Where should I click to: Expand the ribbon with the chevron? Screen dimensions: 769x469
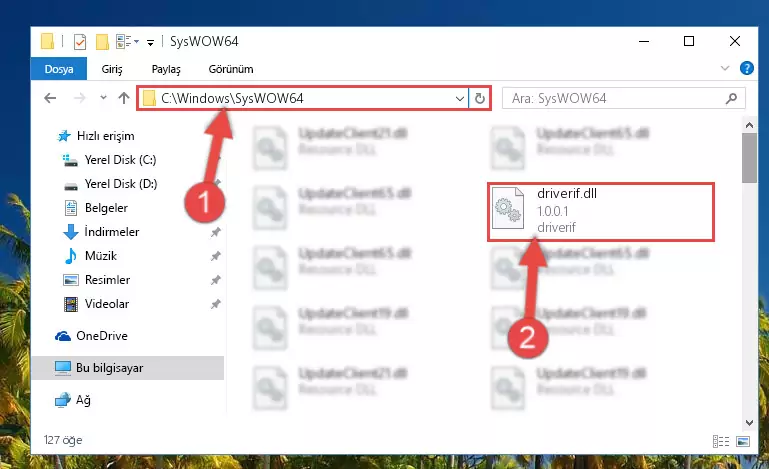725,68
